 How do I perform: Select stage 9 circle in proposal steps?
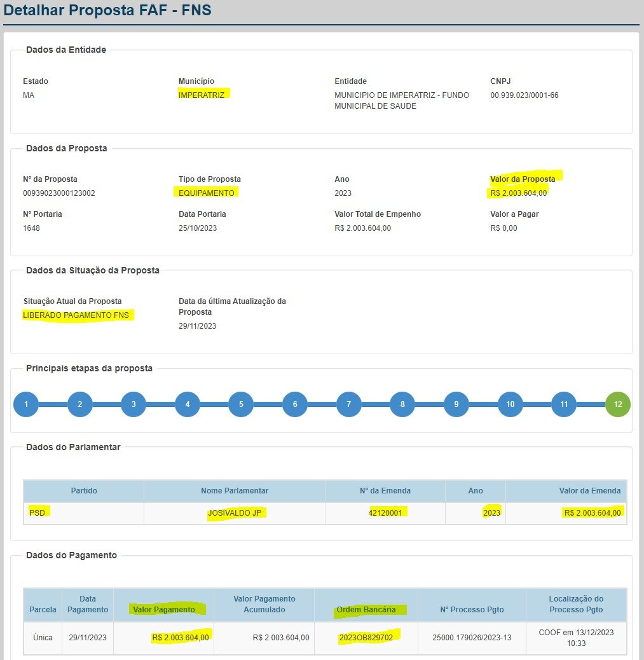[x=456, y=404]
